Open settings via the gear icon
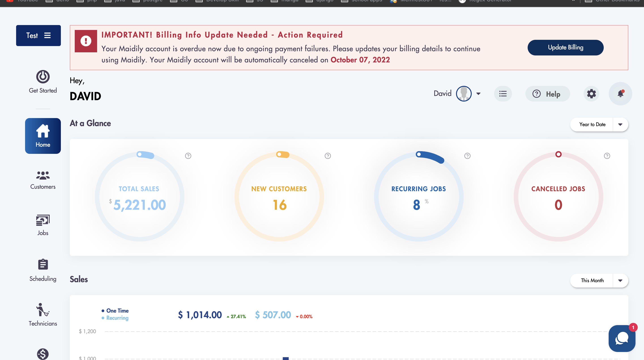The width and height of the screenshot is (644, 360). [x=591, y=94]
